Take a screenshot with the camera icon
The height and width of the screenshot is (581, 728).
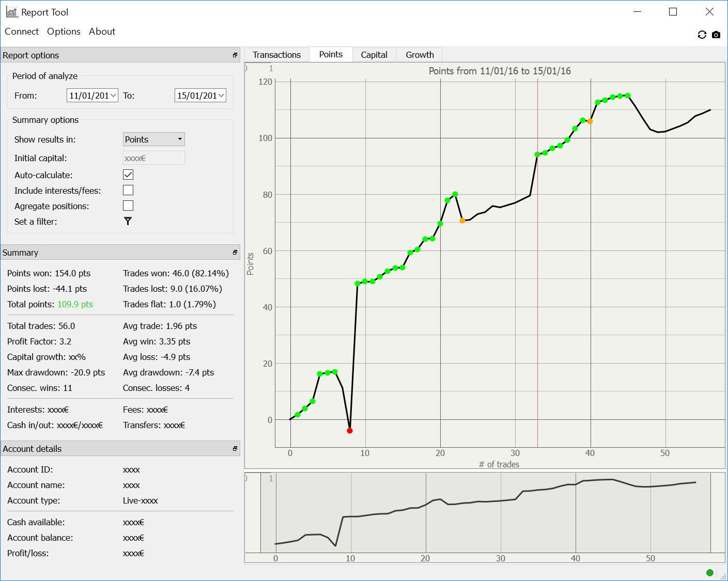tap(716, 35)
